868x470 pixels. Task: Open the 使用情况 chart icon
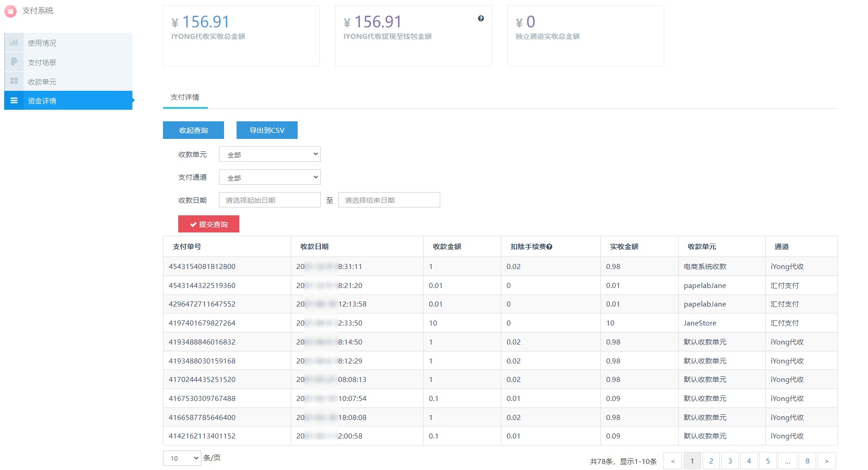(x=14, y=43)
